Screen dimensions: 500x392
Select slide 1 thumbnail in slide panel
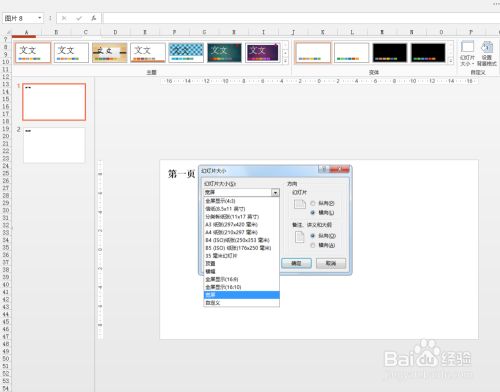[54, 102]
